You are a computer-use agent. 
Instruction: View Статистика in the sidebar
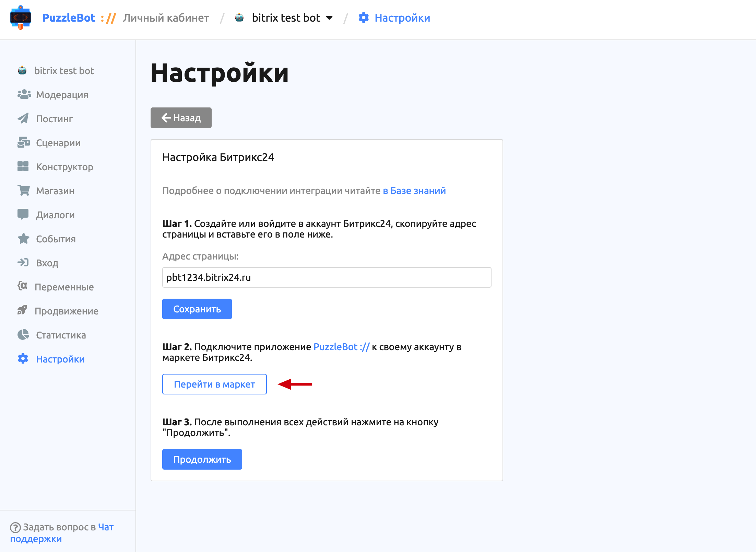(61, 335)
